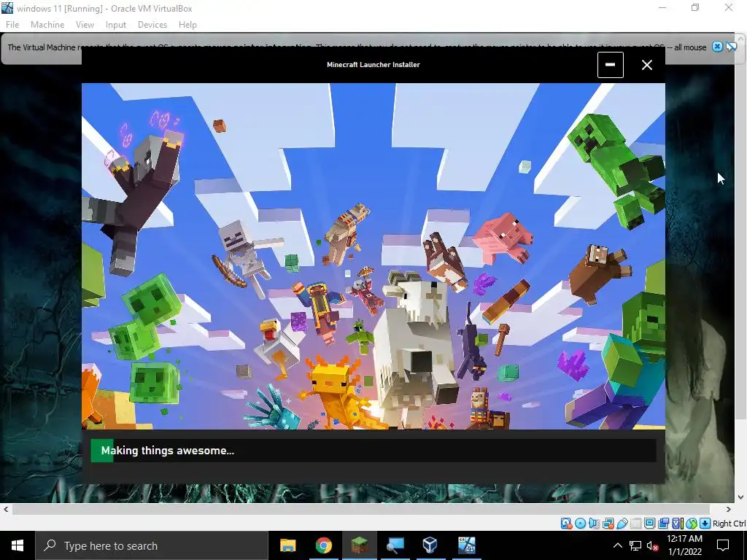Open the Machine menu
This screenshot has width=747, height=560.
(x=47, y=25)
